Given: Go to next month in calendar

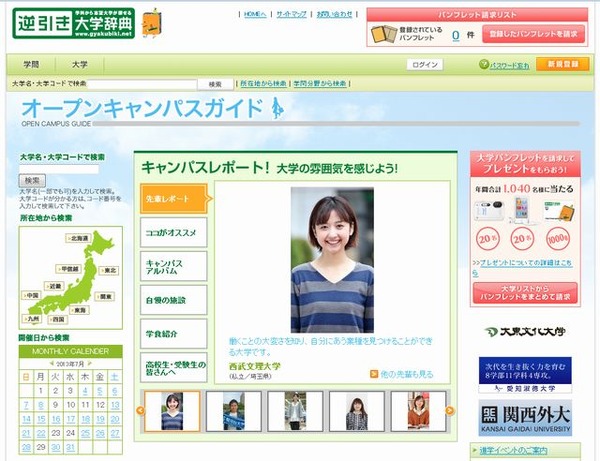Looking at the screenshot, I should point(90,363).
